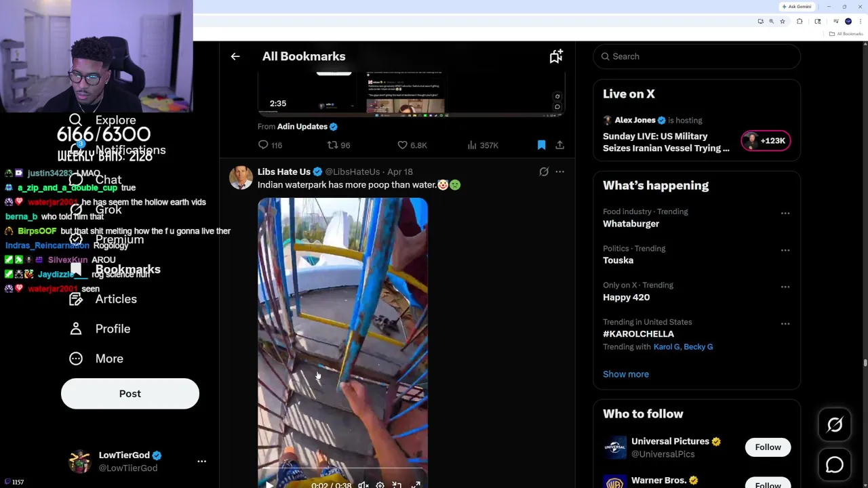Open the Becky G trending link
The image size is (868, 488).
click(x=698, y=347)
